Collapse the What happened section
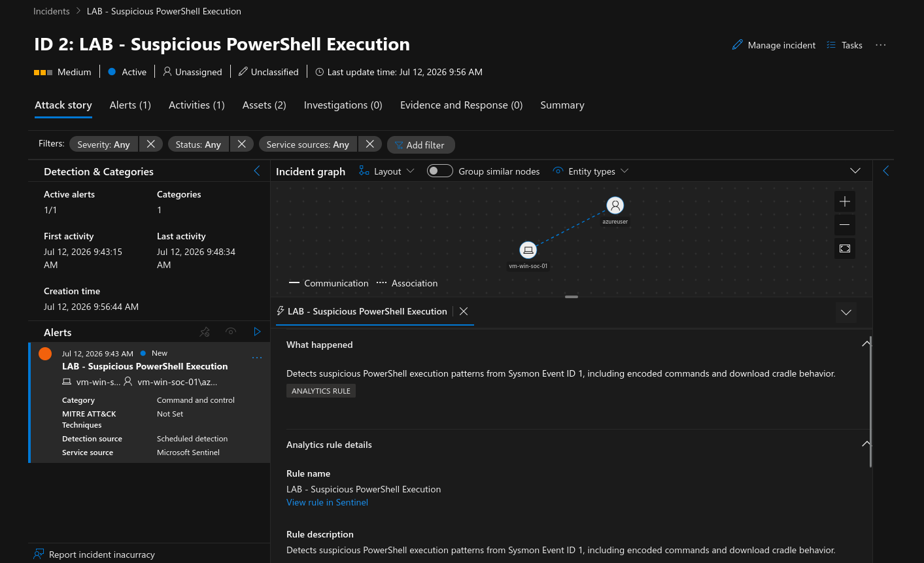This screenshot has width=924, height=563. tap(866, 344)
